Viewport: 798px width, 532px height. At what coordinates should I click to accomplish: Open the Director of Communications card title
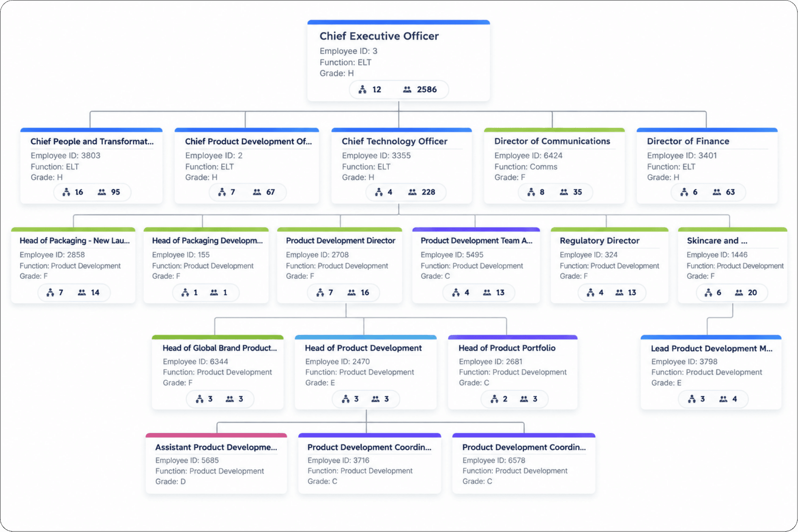(552, 141)
